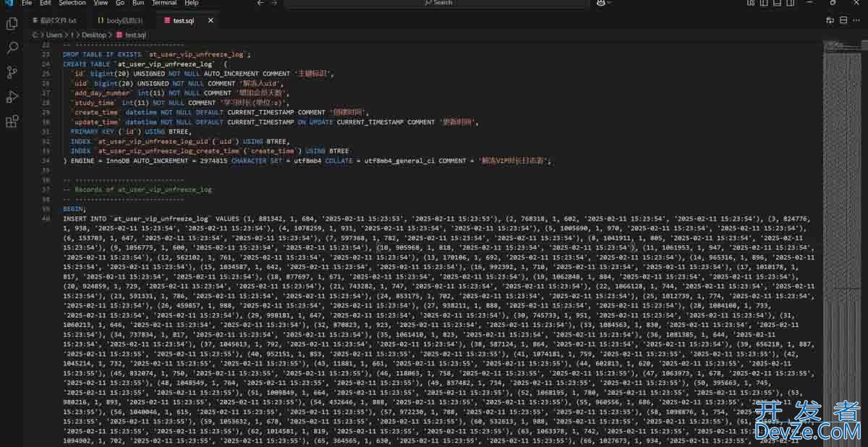Image resolution: width=868 pixels, height=447 pixels.
Task: Open the Search view in activity bar
Action: click(12, 48)
